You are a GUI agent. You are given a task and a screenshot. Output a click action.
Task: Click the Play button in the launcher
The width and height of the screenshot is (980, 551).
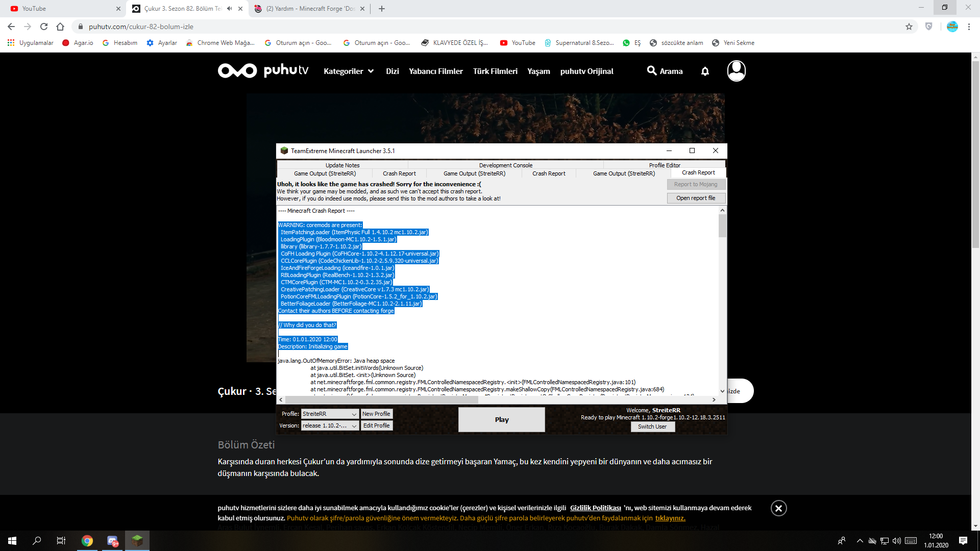point(502,419)
